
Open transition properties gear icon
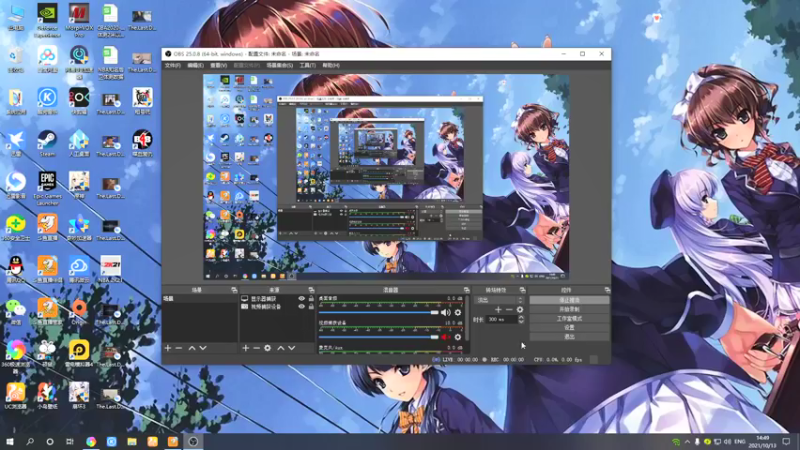pyautogui.click(x=520, y=309)
